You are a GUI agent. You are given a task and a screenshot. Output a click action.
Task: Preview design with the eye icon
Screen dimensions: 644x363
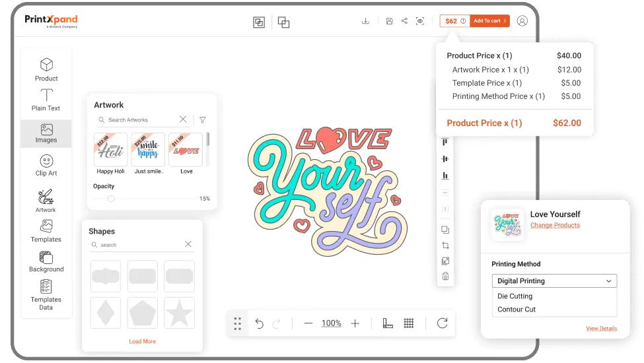coord(420,21)
